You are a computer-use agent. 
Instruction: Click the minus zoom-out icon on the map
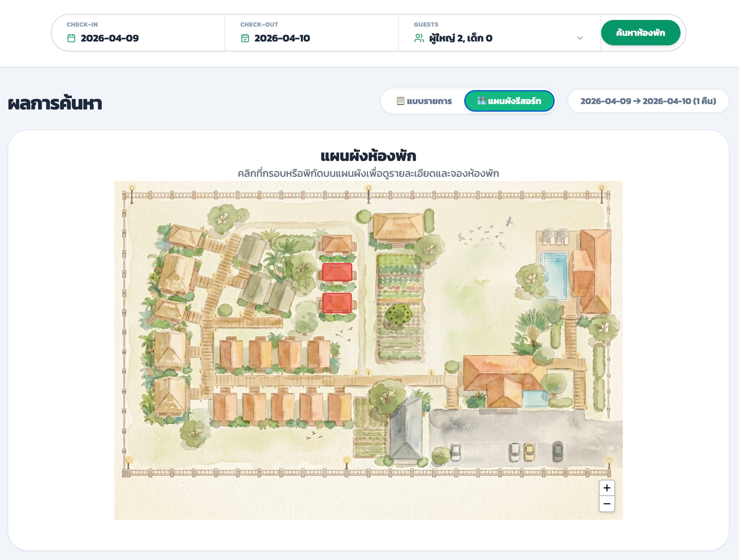point(607,504)
